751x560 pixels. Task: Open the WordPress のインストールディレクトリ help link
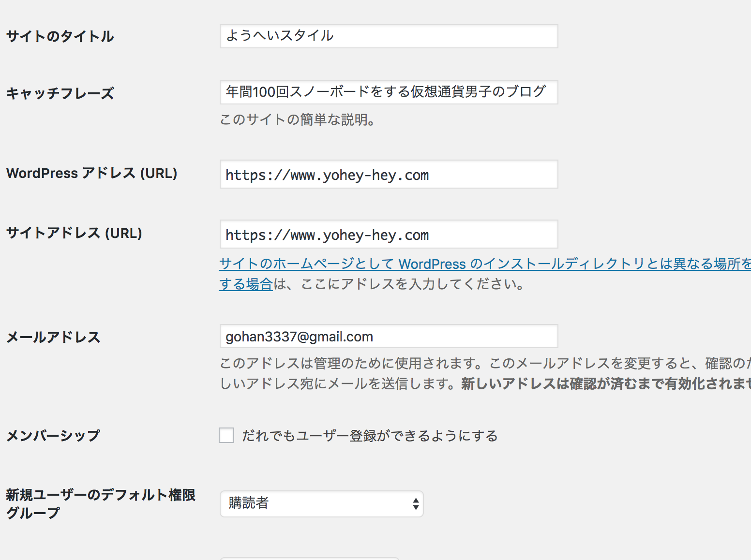pyautogui.click(x=485, y=264)
